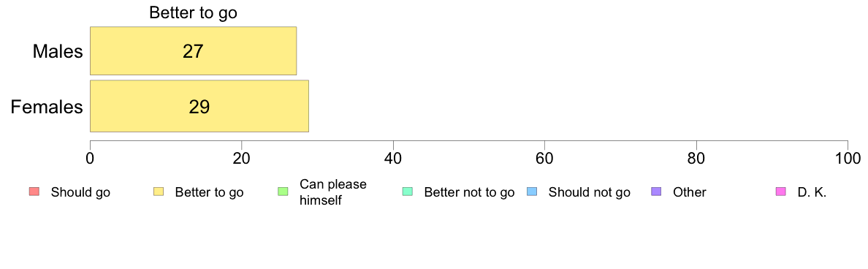
Task: Click the Should not go legend label
Action: (x=590, y=193)
